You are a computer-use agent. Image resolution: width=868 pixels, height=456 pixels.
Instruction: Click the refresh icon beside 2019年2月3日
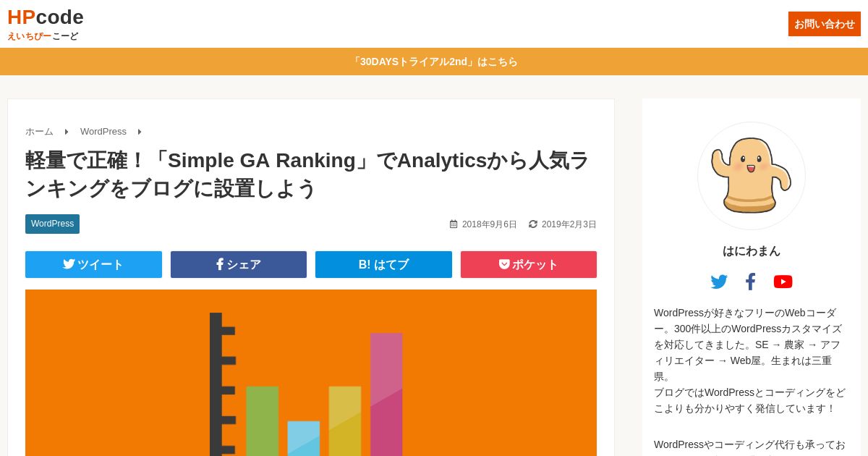[x=533, y=224]
